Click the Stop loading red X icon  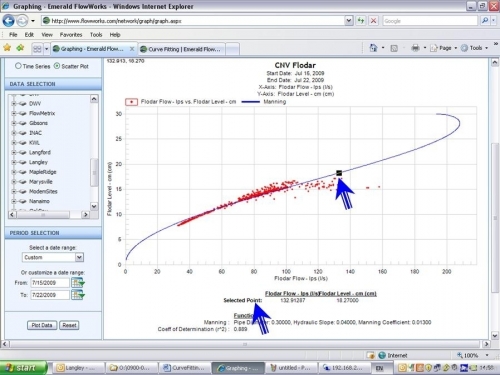(x=374, y=21)
